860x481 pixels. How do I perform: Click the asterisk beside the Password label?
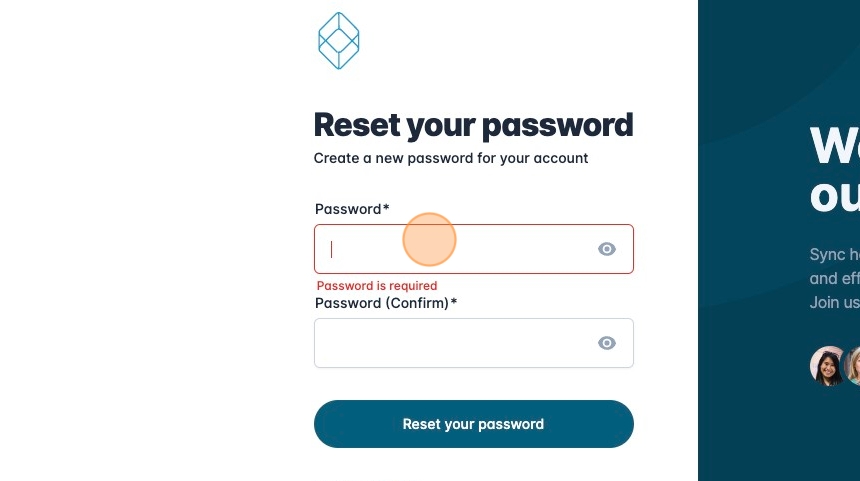pyautogui.click(x=386, y=209)
